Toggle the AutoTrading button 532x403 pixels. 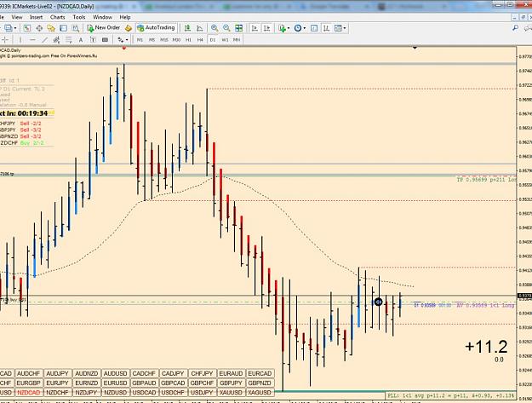156,28
